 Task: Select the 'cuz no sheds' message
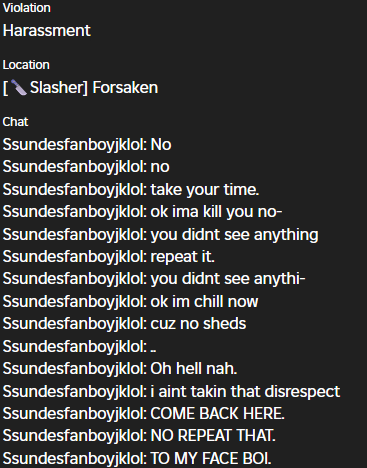point(124,324)
